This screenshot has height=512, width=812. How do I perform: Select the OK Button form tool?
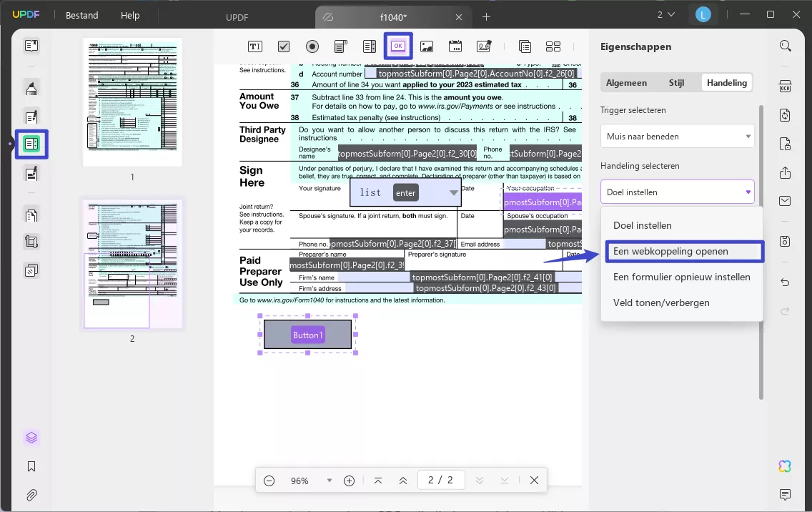(397, 46)
